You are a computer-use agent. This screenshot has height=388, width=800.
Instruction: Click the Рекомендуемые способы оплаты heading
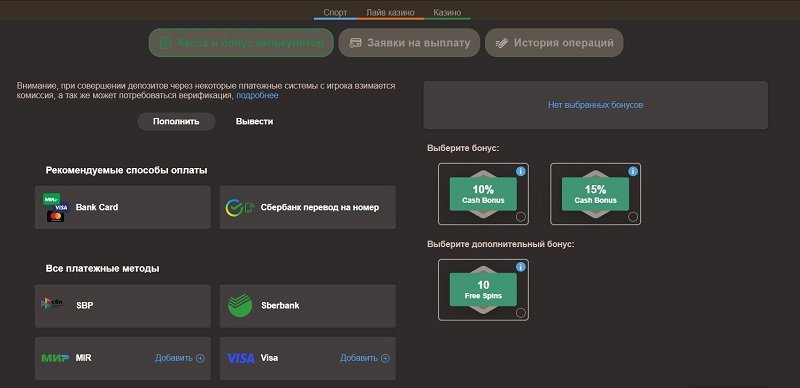coord(127,171)
